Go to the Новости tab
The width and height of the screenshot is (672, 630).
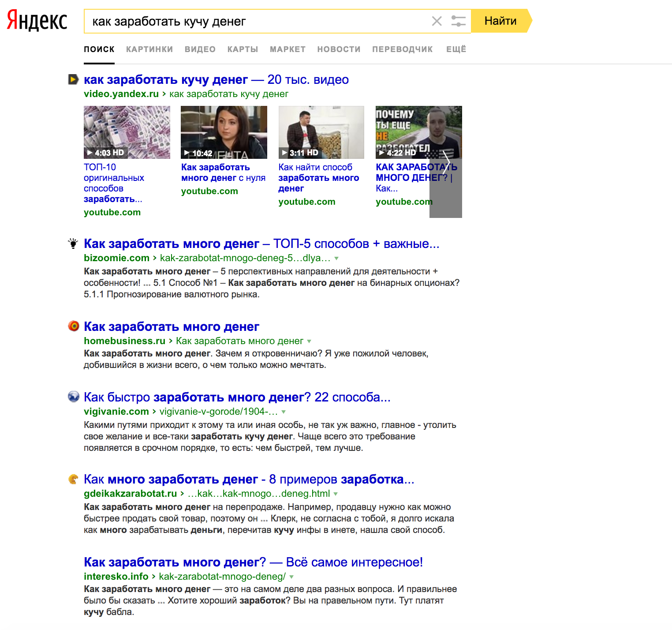pos(339,49)
